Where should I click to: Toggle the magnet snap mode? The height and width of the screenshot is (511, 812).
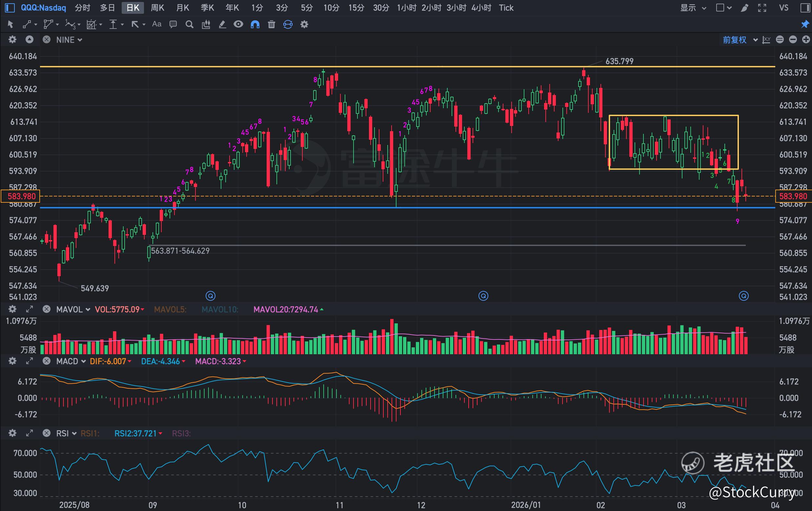coord(255,24)
